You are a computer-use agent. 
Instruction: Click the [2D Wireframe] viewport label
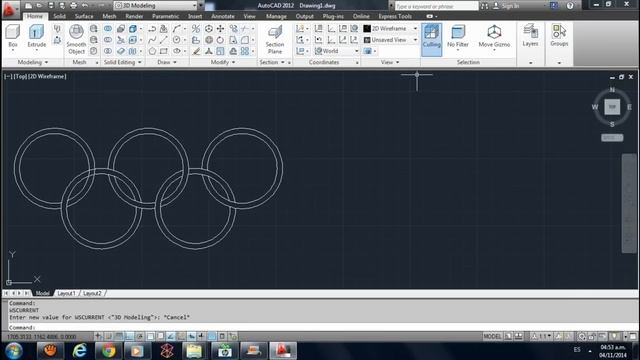tap(47, 76)
